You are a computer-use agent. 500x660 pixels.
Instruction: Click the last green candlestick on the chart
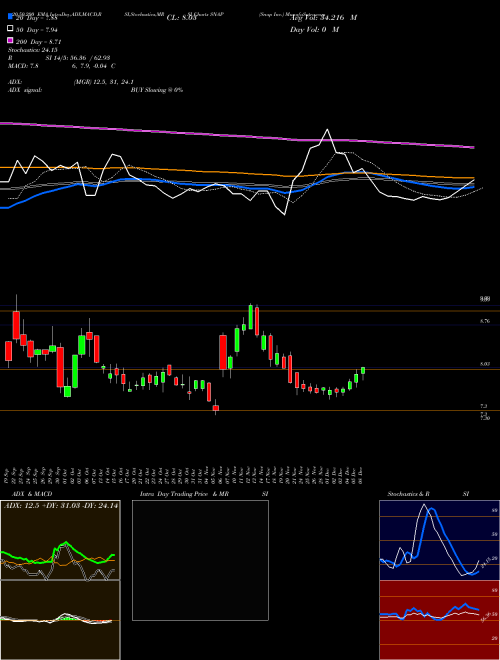pos(363,370)
